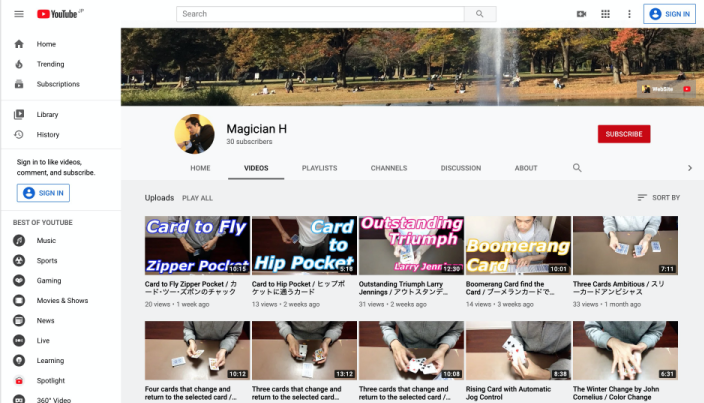The width and height of the screenshot is (704, 403).
Task: Open the About tab
Action: (x=526, y=168)
